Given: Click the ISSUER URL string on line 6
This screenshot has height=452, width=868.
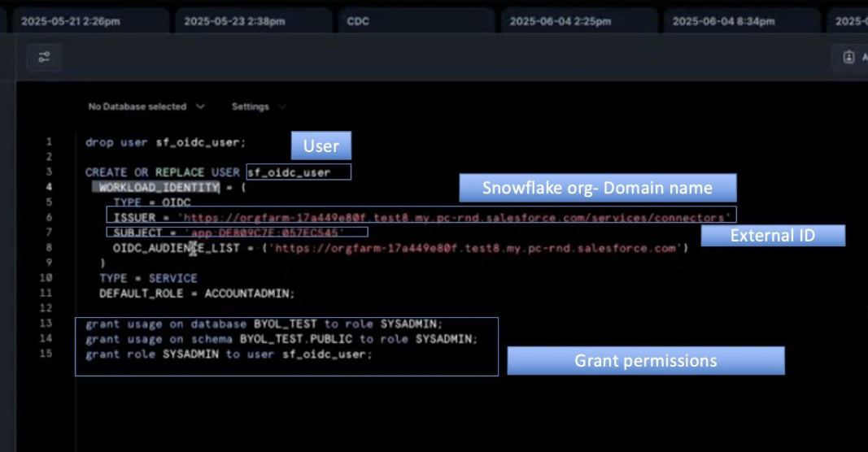Looking at the screenshot, I should tap(454, 217).
